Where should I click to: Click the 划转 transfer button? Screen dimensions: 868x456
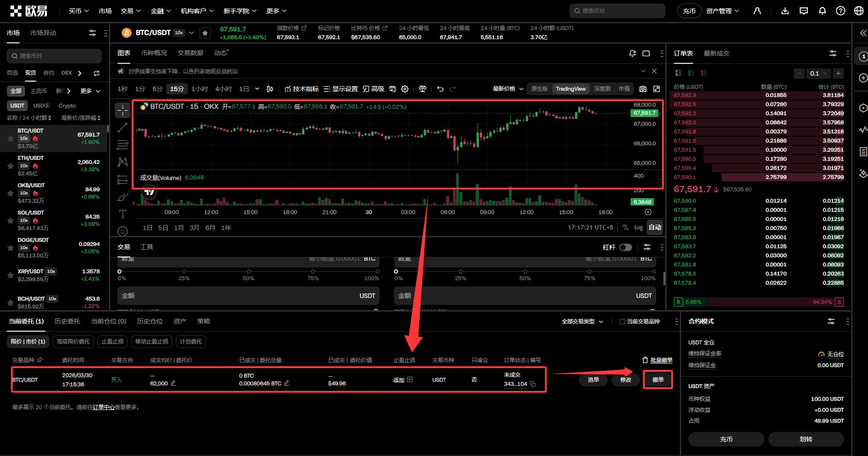pyautogui.click(x=806, y=439)
